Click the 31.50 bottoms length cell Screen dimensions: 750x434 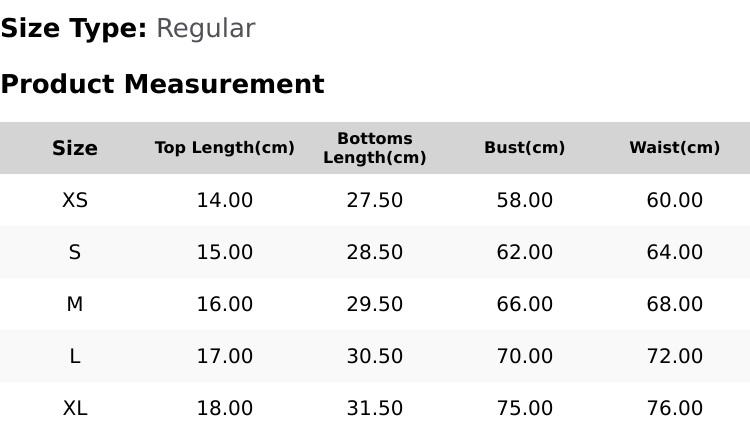pos(375,409)
